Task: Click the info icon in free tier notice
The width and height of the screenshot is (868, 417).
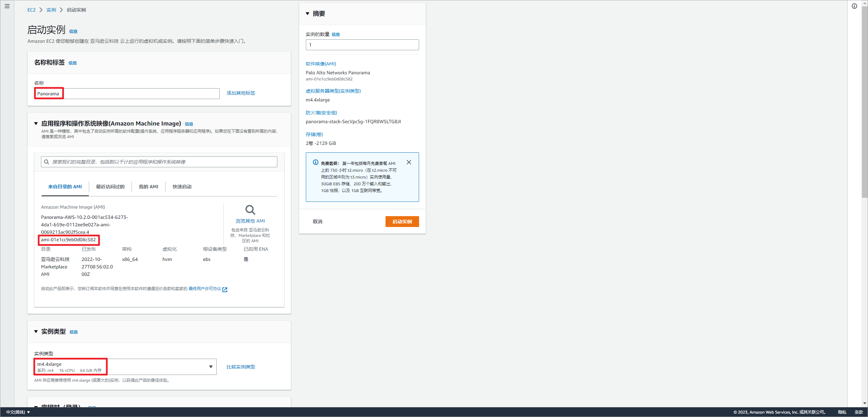Action: 316,162
